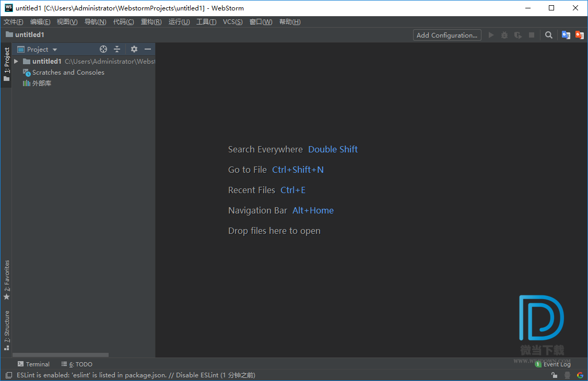The height and width of the screenshot is (381, 588).
Task: Open the 工具(T) menu
Action: 206,22
